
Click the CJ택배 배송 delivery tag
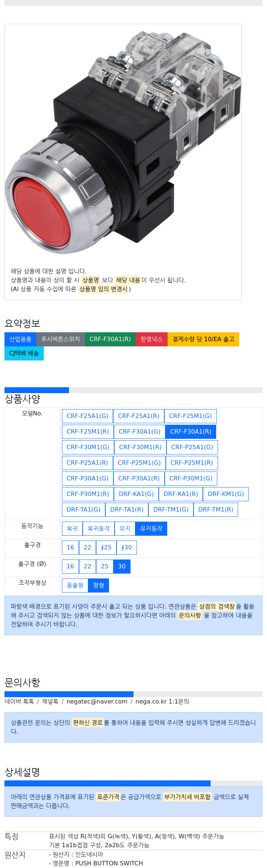pyautogui.click(x=24, y=353)
